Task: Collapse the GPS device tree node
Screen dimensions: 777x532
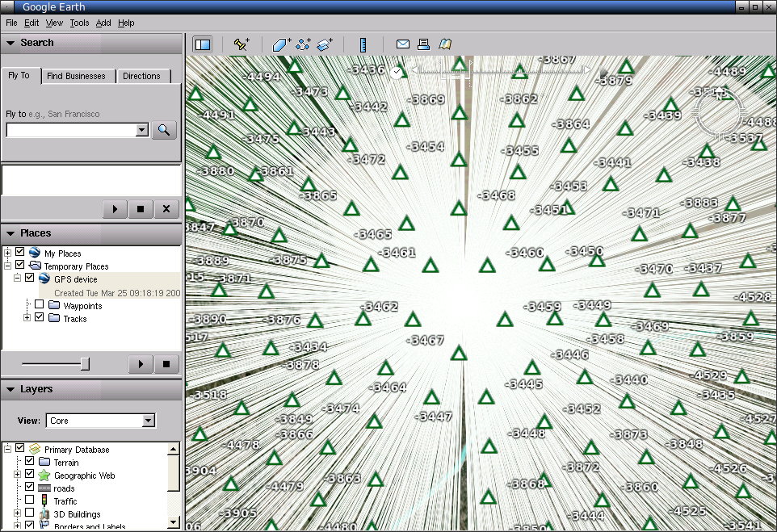Action: pos(17,279)
